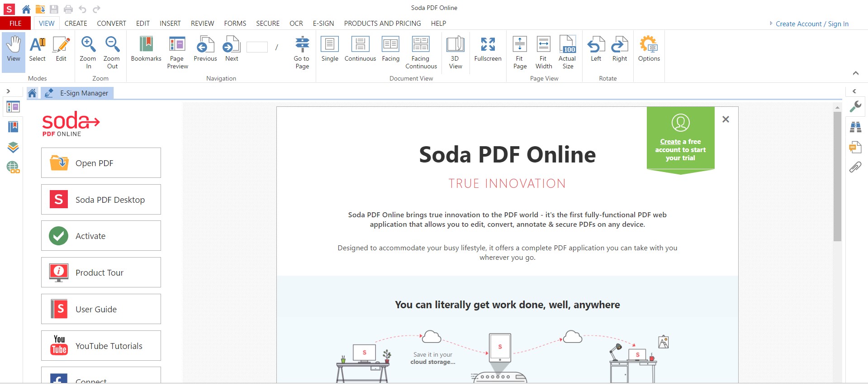Open the bookmarks sidebar icon

coord(13,127)
